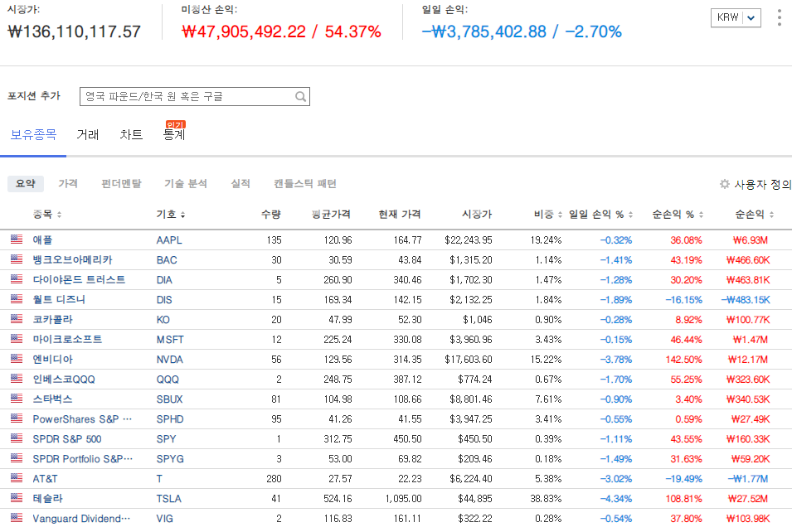
Task: Open the three-dot more options menu
Action: tap(780, 17)
